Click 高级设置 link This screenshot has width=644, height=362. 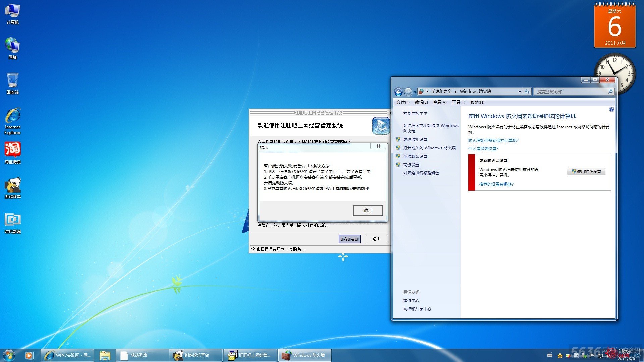[x=411, y=165]
